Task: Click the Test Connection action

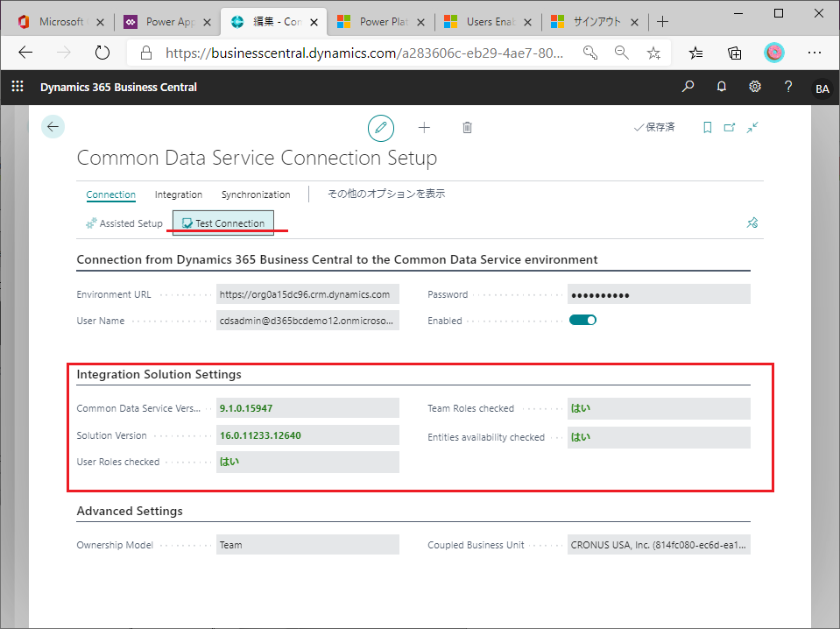Action: click(x=223, y=223)
